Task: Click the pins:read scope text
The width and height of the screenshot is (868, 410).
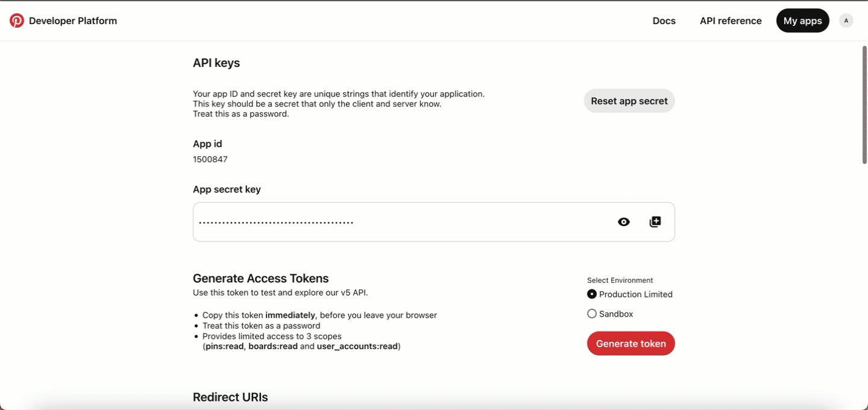Action: point(224,347)
